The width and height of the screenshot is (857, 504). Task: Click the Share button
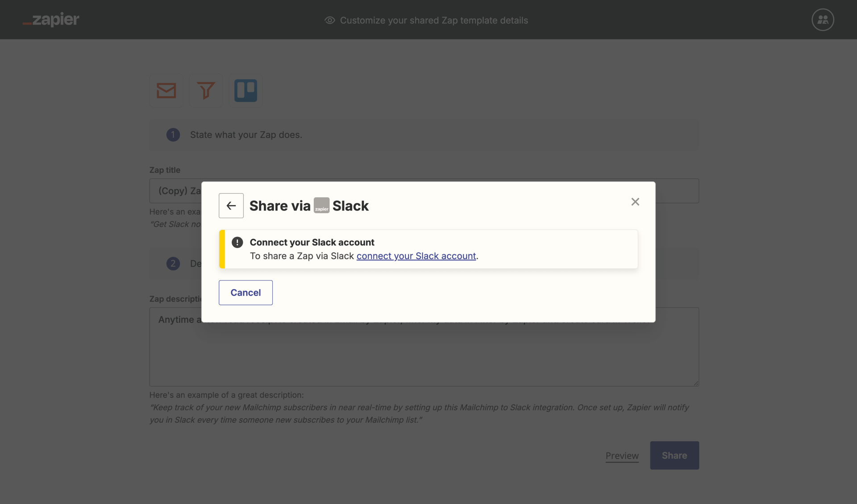[x=674, y=455]
